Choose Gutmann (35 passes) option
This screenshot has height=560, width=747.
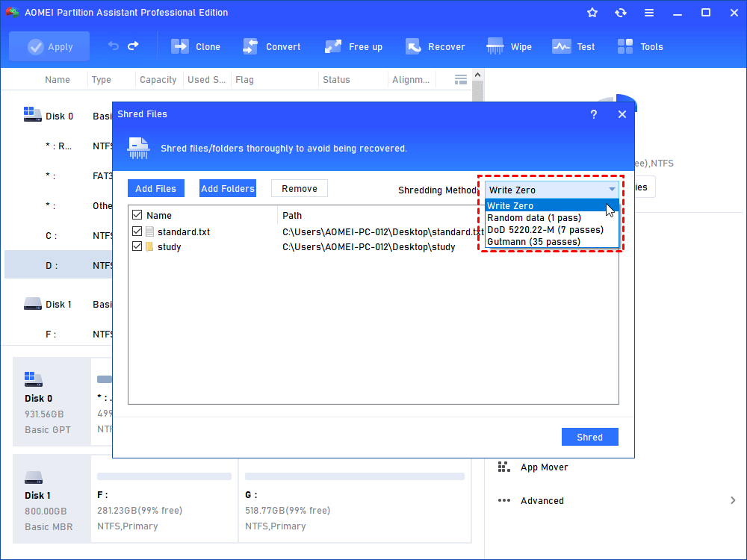(533, 241)
